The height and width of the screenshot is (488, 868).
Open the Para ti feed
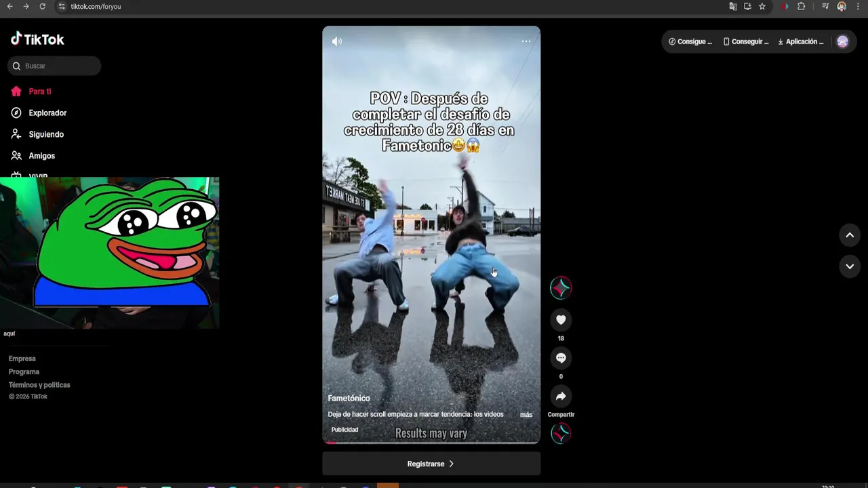(x=31, y=91)
